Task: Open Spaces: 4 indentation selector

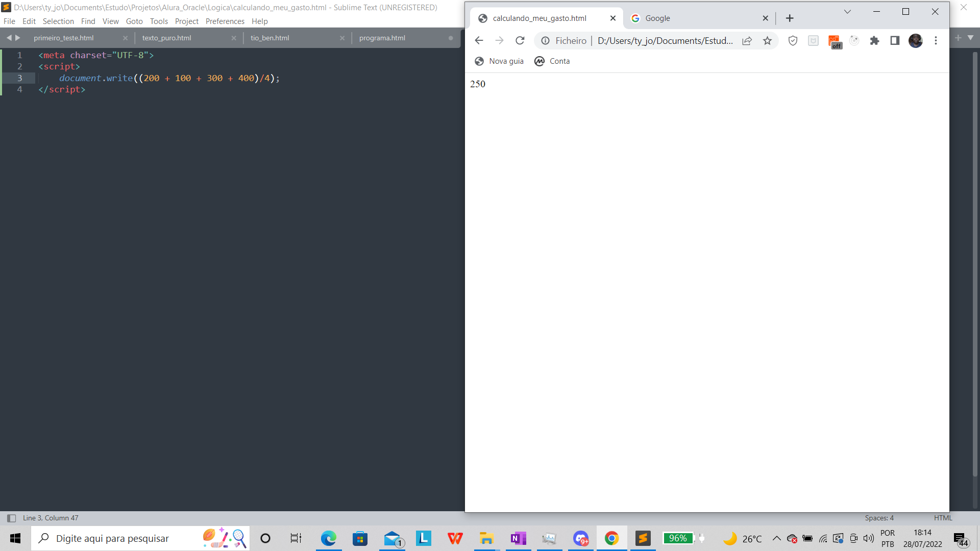Action: 879,518
